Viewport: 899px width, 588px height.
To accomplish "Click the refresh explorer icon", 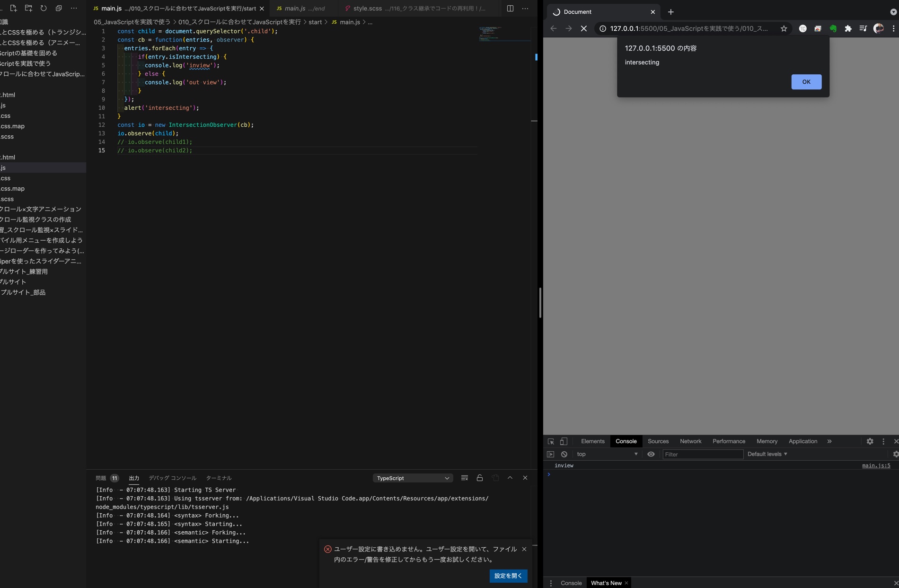I will [44, 8].
